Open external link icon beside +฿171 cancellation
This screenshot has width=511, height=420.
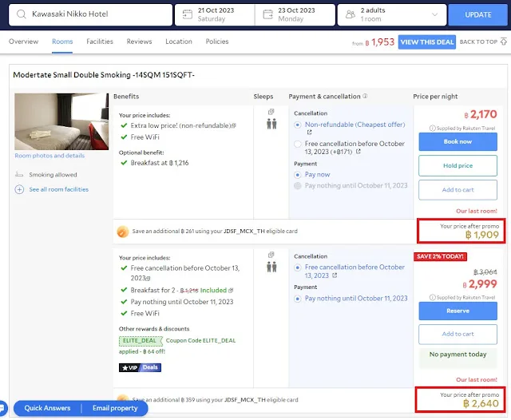click(358, 152)
